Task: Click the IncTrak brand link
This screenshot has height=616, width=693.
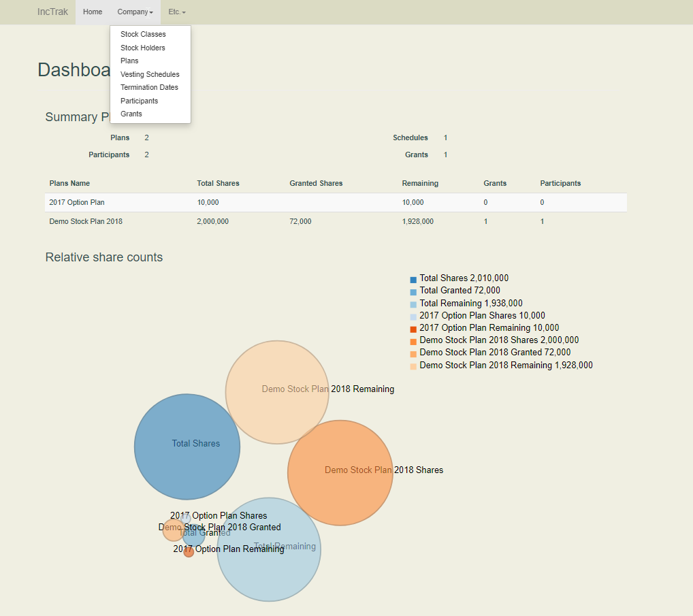Action: (x=52, y=12)
